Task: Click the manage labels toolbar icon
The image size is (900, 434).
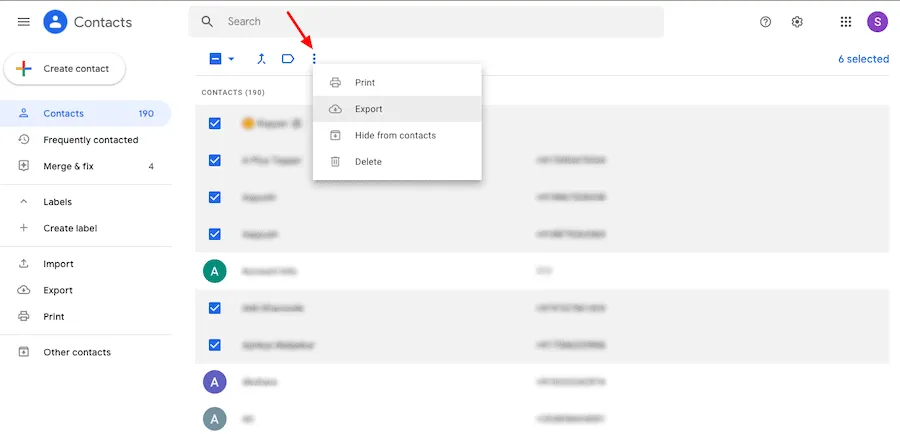Action: point(288,59)
